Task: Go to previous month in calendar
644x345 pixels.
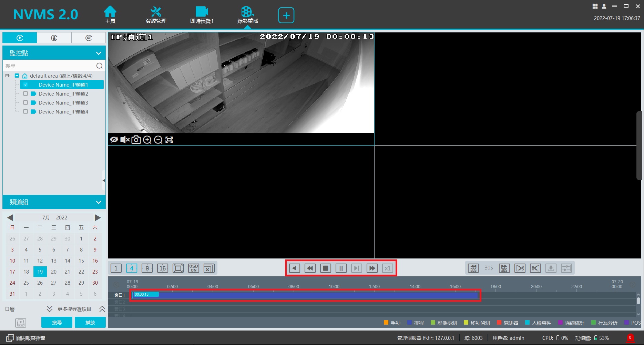Action: tap(10, 217)
